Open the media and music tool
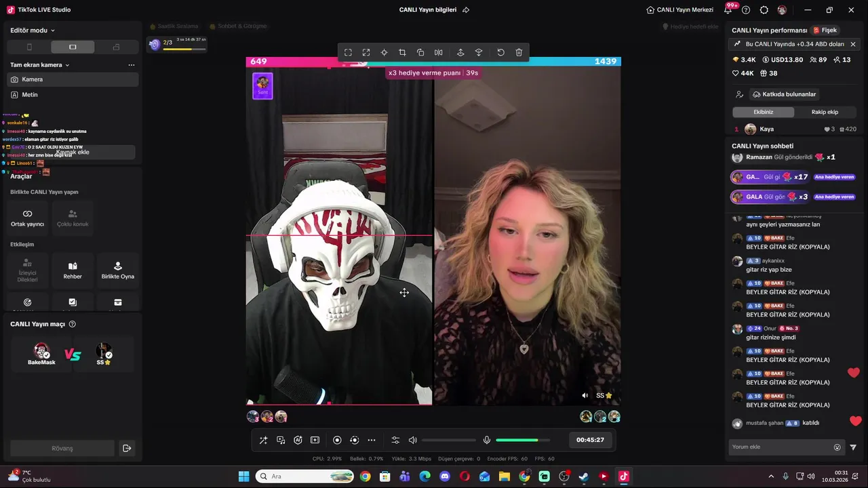 pos(281,440)
